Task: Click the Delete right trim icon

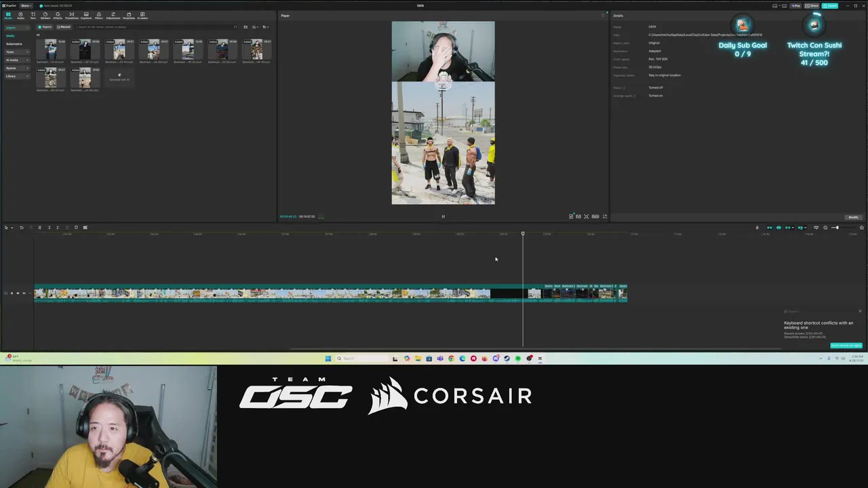Action: click(x=57, y=228)
